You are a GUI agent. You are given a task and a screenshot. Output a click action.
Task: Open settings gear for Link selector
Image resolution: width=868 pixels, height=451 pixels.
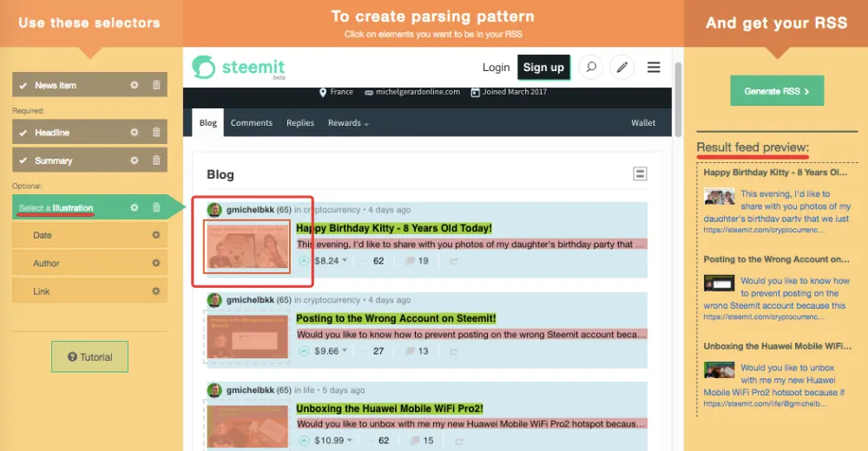click(x=156, y=291)
